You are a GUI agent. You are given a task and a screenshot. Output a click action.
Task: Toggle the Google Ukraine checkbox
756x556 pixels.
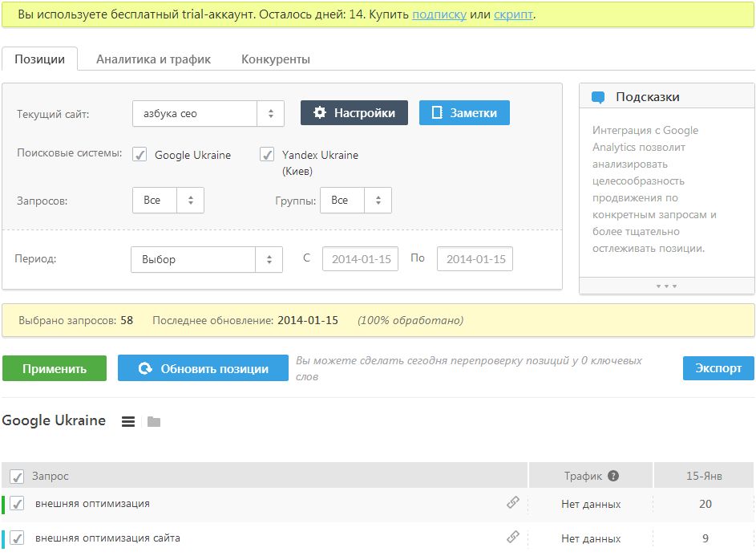(139, 155)
